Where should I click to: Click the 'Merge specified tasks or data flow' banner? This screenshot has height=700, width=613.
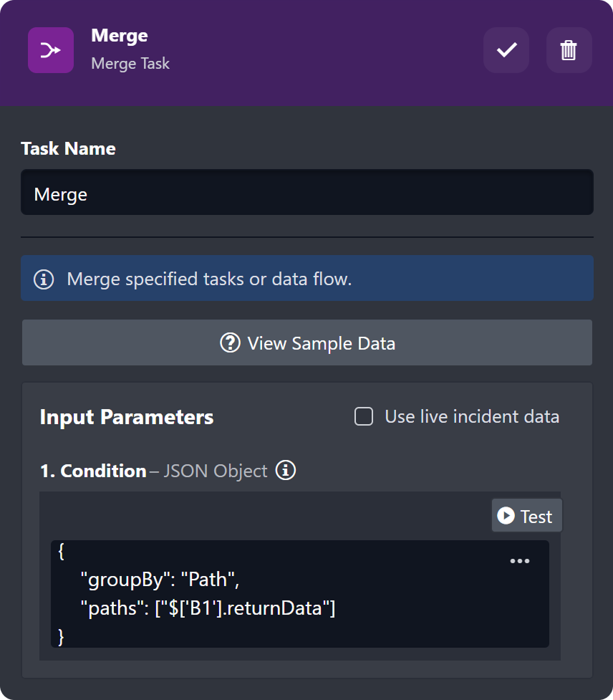(209, 279)
